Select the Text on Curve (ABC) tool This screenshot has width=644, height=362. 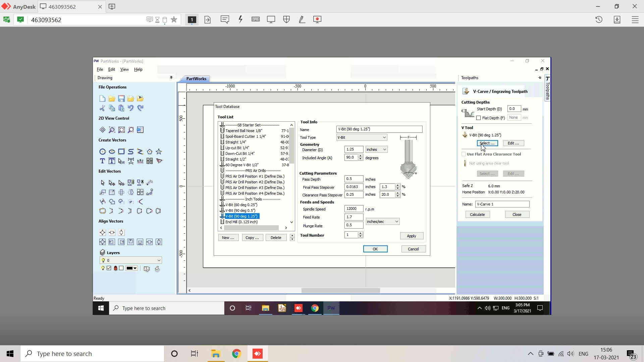pyautogui.click(x=140, y=161)
